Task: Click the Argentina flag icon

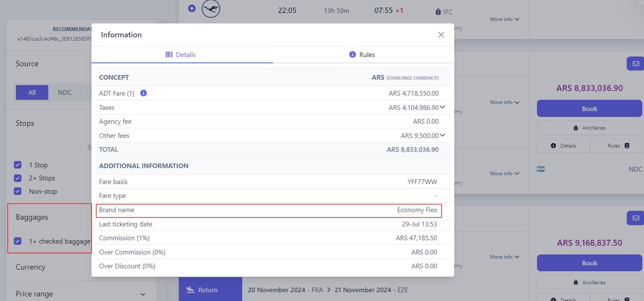Action: [541, 169]
